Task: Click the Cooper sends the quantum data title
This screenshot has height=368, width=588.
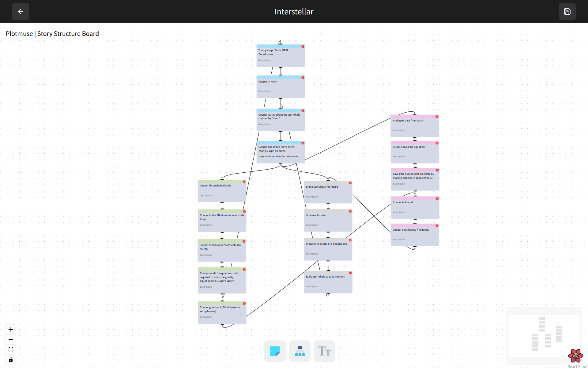Action: [219, 277]
